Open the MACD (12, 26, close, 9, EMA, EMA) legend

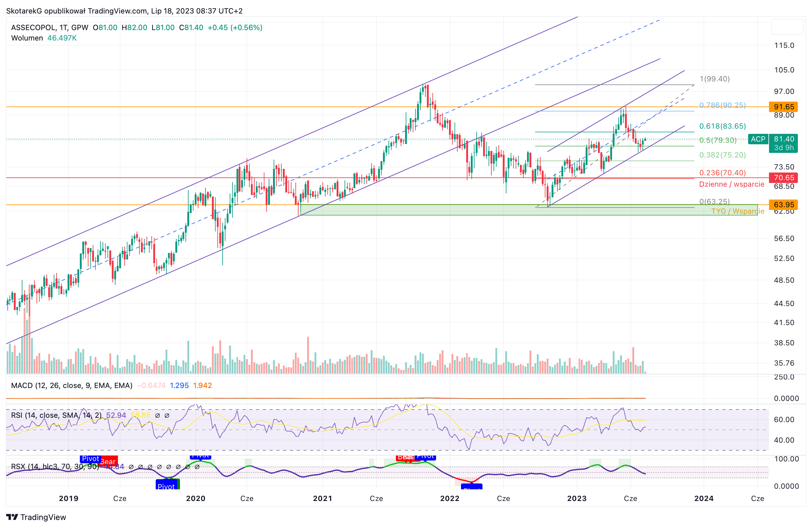(72, 386)
